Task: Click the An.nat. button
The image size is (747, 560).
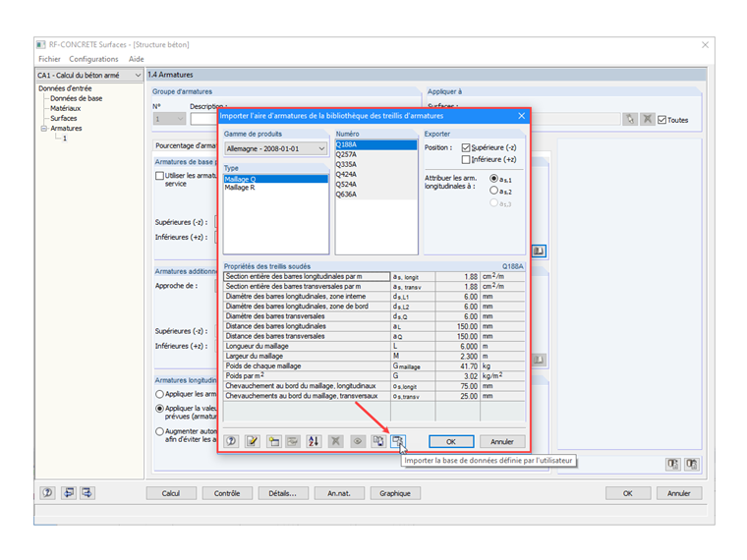Action: (339, 493)
